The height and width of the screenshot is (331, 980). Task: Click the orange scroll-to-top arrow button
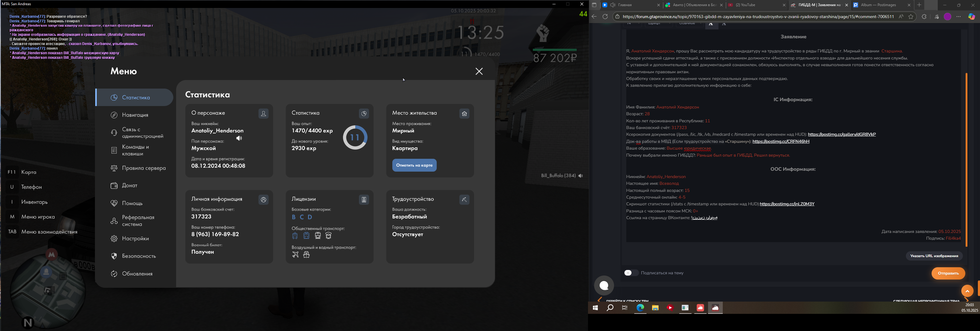967,291
